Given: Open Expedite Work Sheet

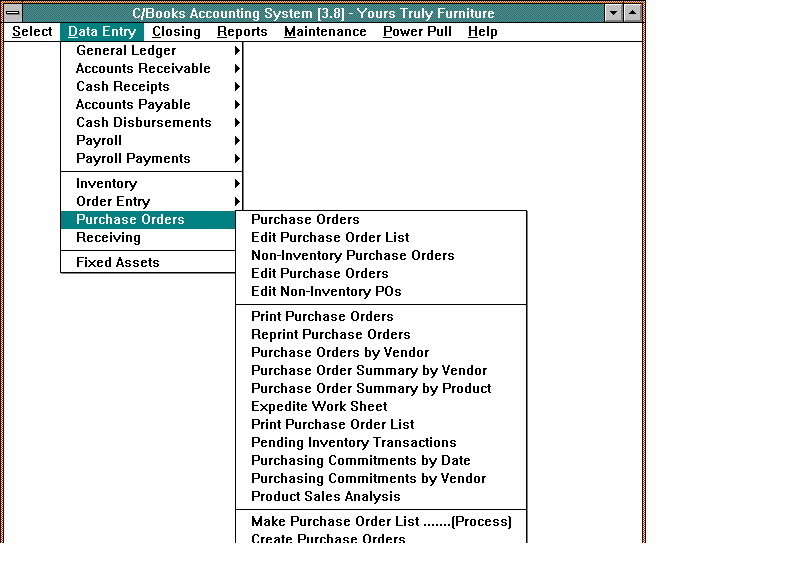Looking at the screenshot, I should tap(319, 407).
